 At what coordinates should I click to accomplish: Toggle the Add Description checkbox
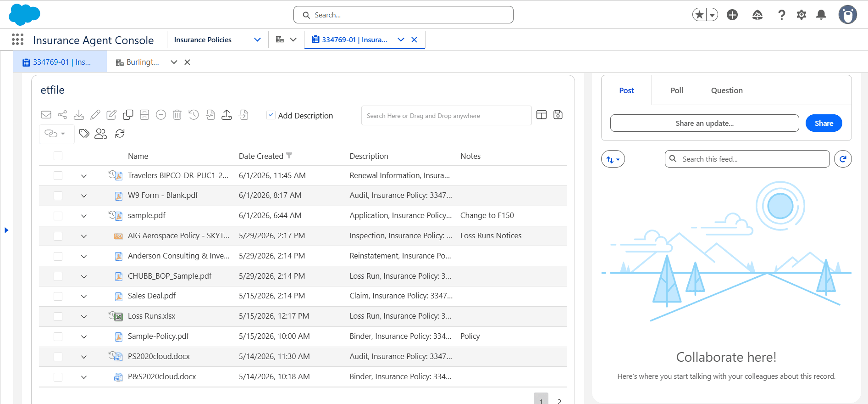pyautogui.click(x=271, y=115)
